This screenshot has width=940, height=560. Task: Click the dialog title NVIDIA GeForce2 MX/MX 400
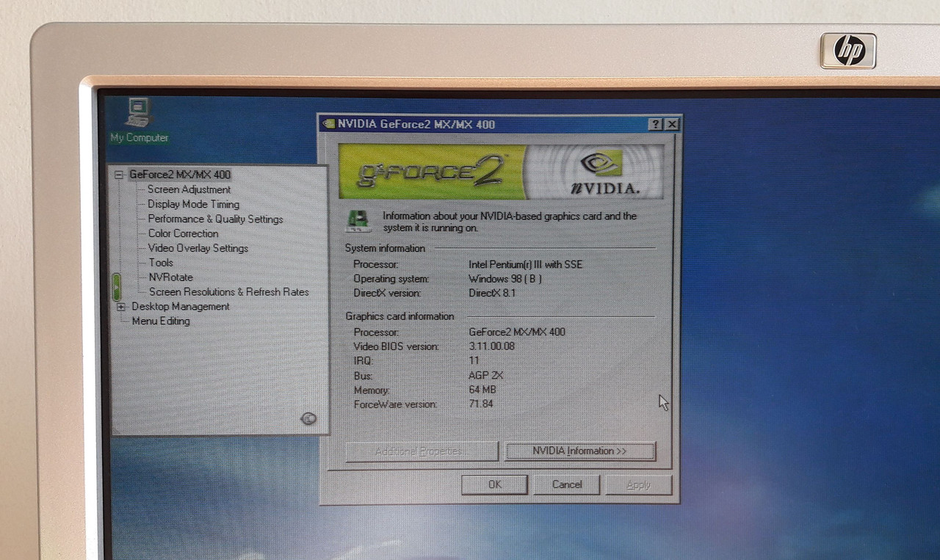point(416,124)
